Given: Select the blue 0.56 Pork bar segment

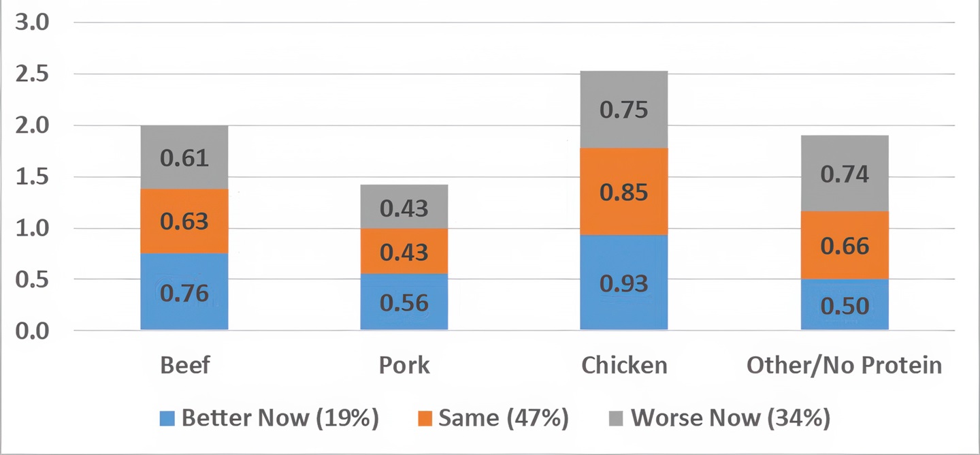Looking at the screenshot, I should pos(404,302).
